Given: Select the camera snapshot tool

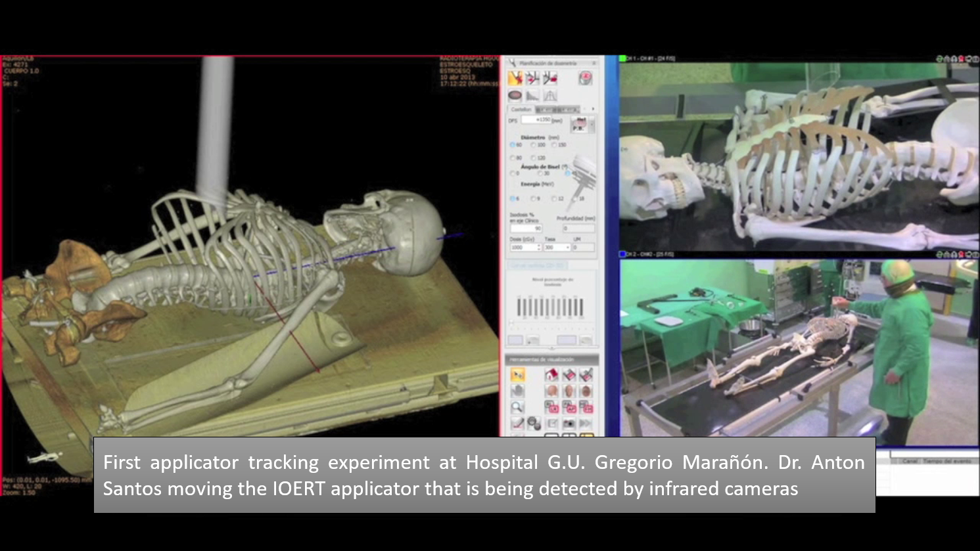Looking at the screenshot, I should pos(569,423).
